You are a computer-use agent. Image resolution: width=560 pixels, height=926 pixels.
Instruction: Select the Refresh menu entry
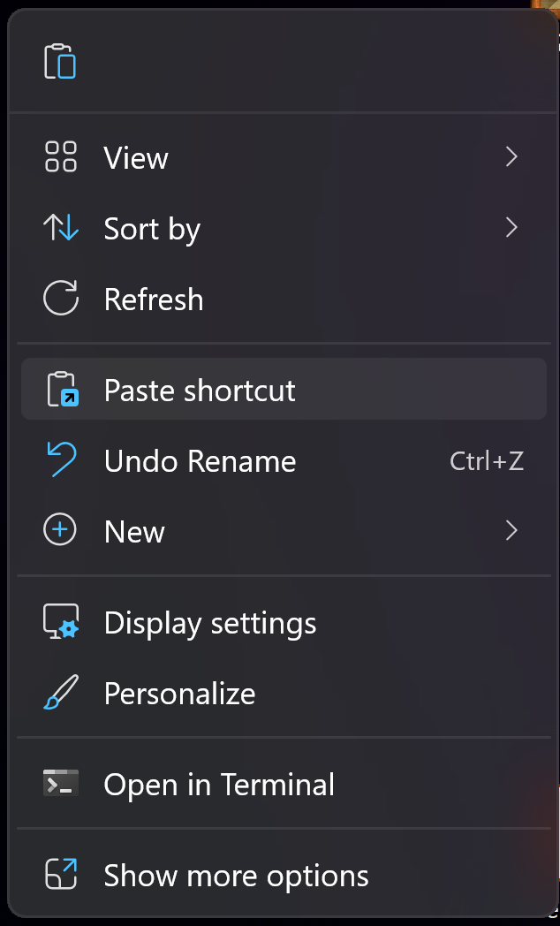click(x=154, y=300)
